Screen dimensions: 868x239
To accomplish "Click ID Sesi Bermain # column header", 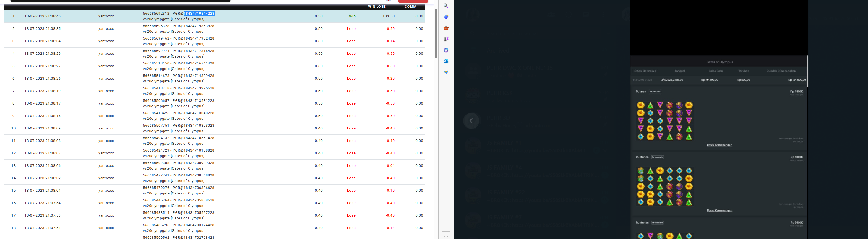I will (645, 71).
